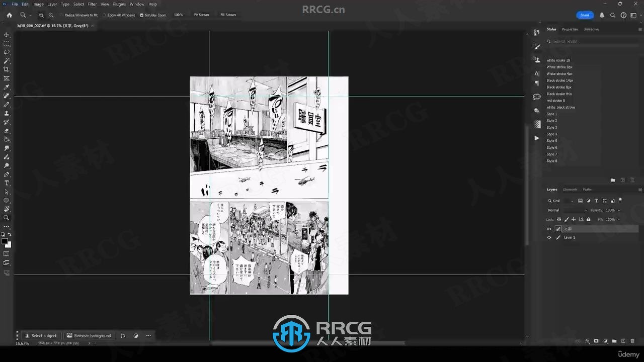Image resolution: width=644 pixels, height=362 pixels.
Task: Select the Zoom tool in toolbox
Action: click(7, 218)
